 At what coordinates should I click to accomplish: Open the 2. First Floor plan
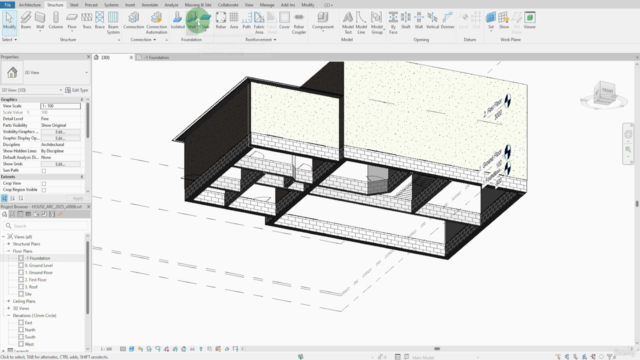click(x=36, y=280)
